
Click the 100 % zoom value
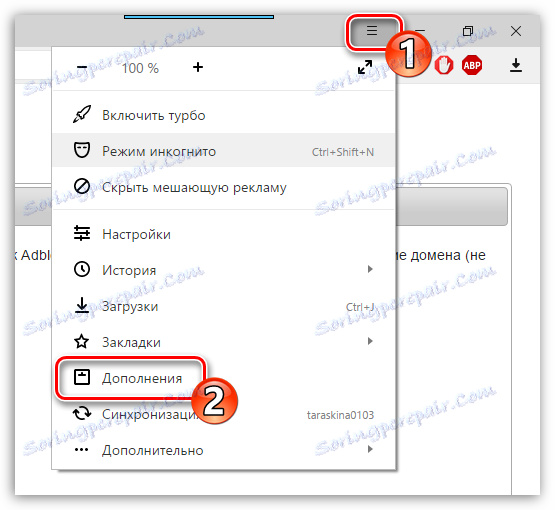(140, 68)
